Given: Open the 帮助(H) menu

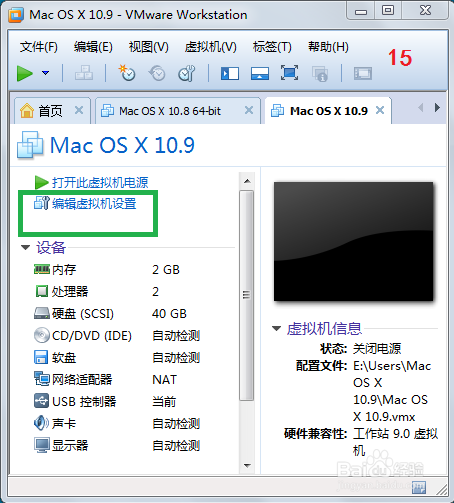Looking at the screenshot, I should click(x=328, y=47).
